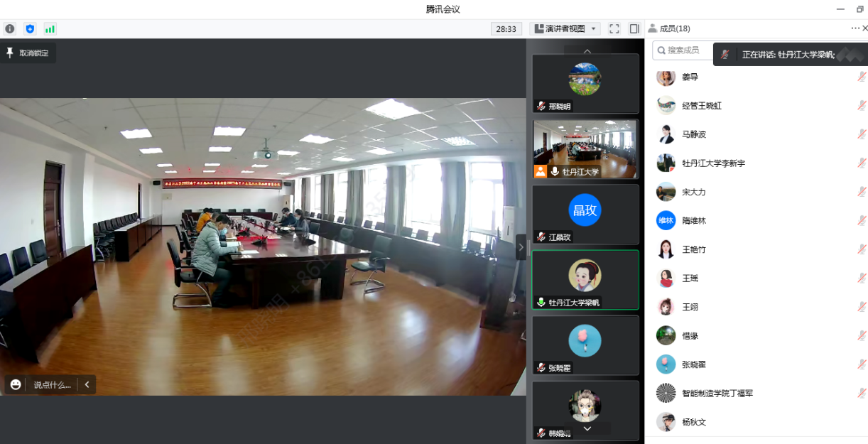This screenshot has height=444, width=868.
Task: Click the 搜索成员 search field
Action: click(682, 50)
